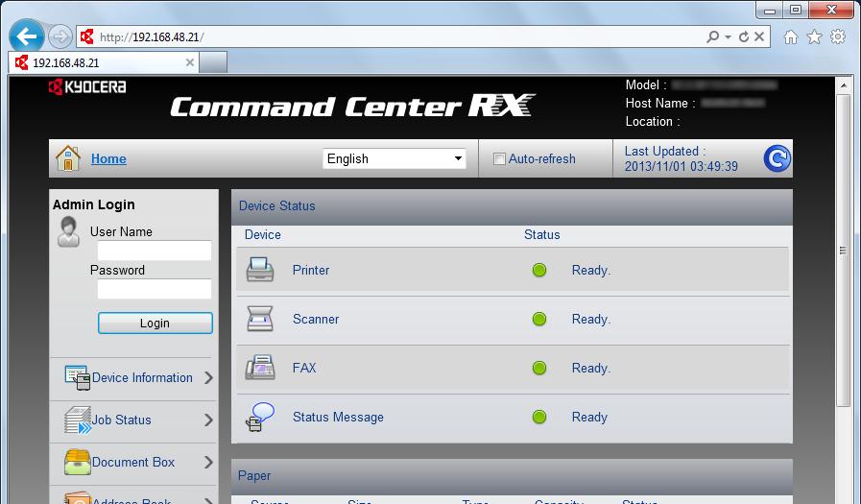The height and width of the screenshot is (504, 861).
Task: Click the User Name input field
Action: point(155,251)
